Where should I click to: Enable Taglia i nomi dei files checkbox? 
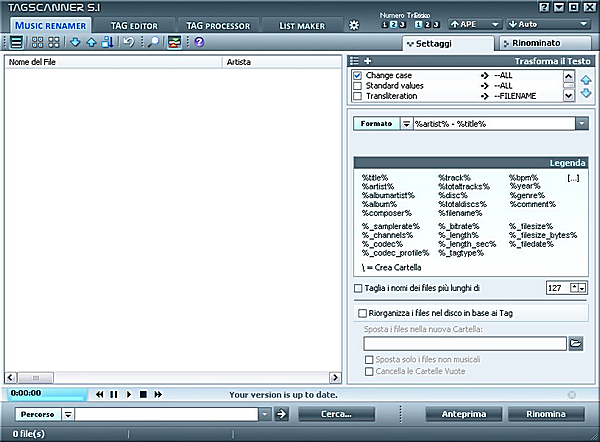click(358, 288)
